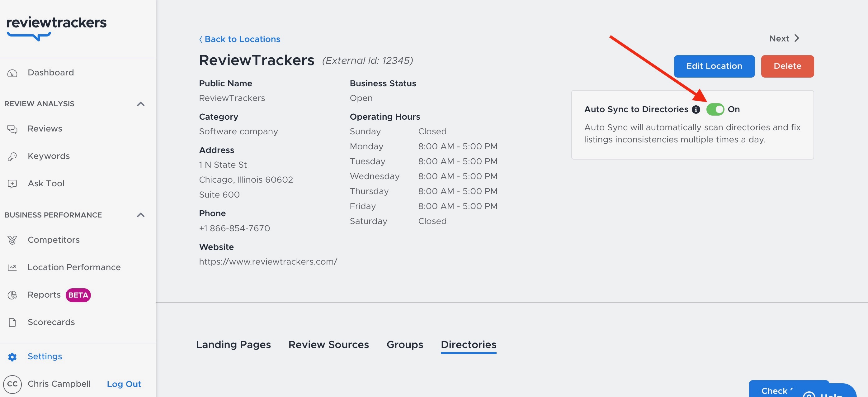Click the Software company category value
Image resolution: width=868 pixels, height=397 pixels.
pos(238,132)
